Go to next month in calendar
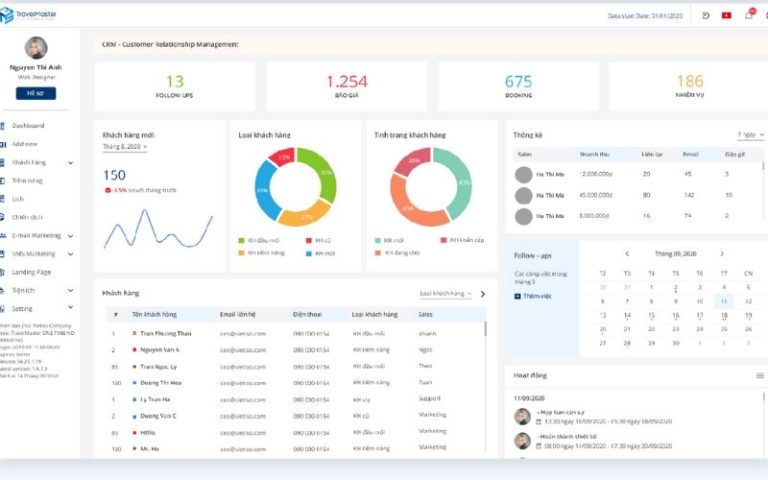Image resolution: width=768 pixels, height=480 pixels. [x=722, y=254]
